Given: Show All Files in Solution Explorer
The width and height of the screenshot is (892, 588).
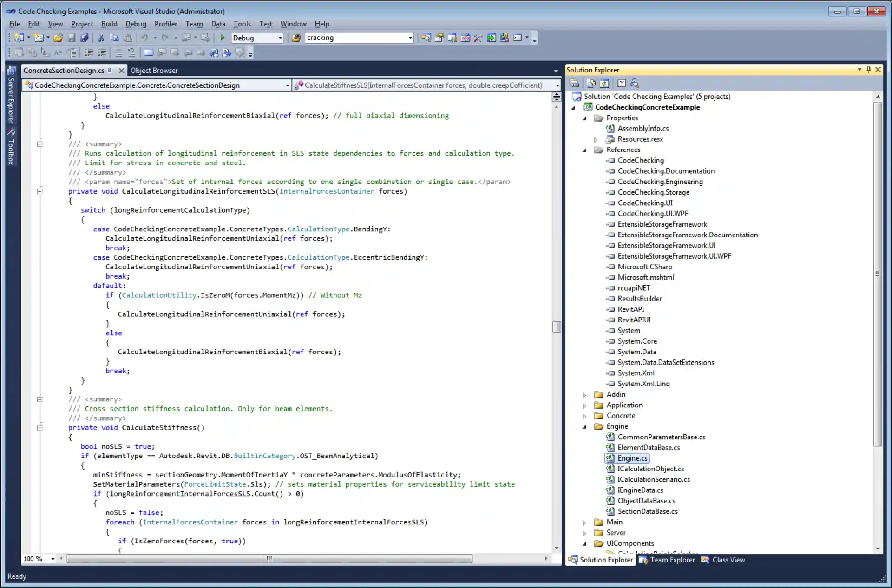Looking at the screenshot, I should [591, 83].
